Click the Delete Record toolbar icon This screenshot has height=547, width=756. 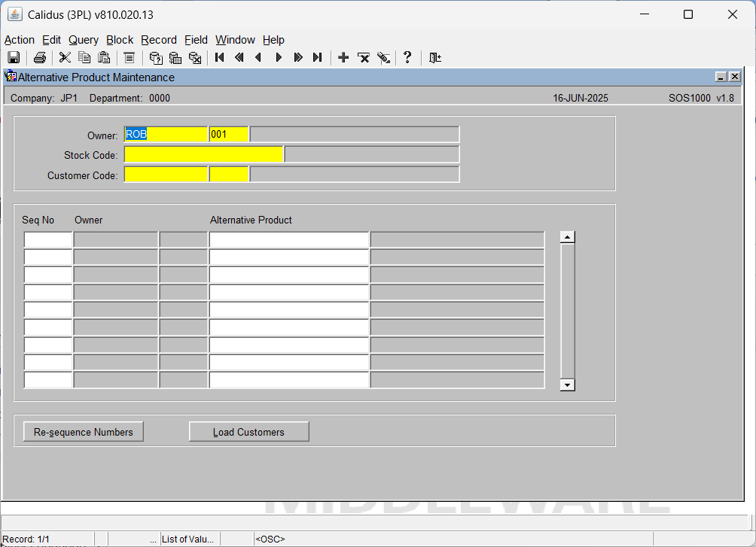point(364,58)
